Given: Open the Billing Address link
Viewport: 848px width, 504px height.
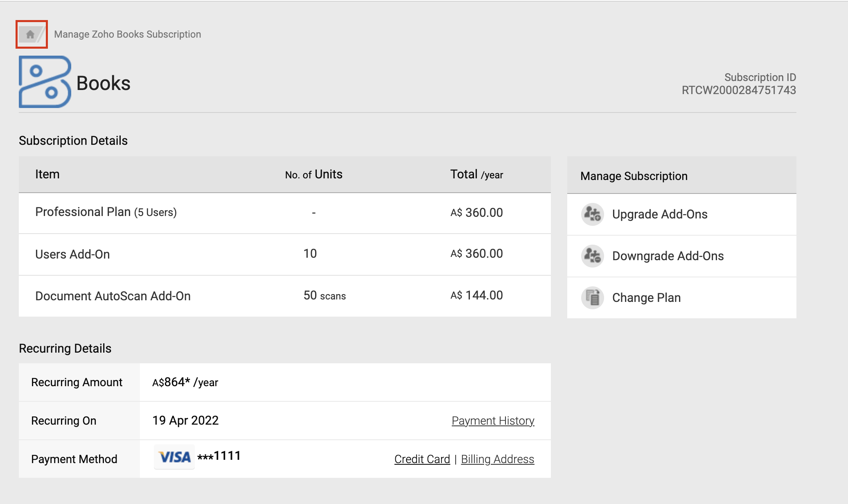Looking at the screenshot, I should 497,459.
